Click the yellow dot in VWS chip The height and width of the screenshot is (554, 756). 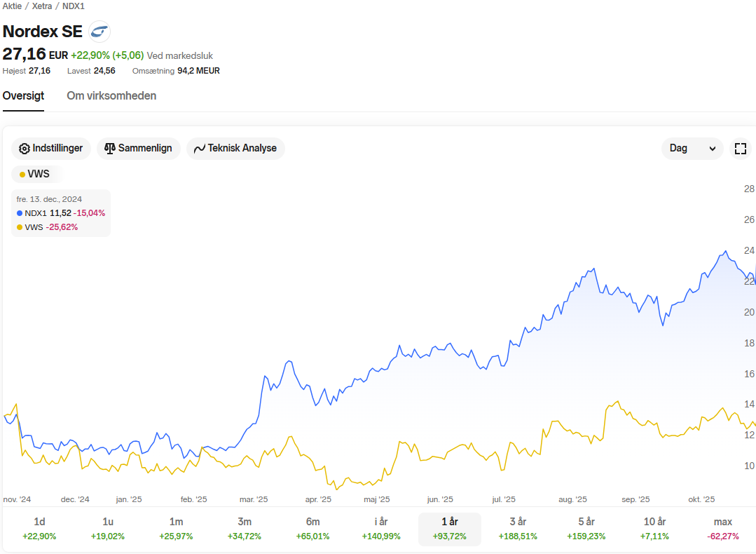[22, 174]
